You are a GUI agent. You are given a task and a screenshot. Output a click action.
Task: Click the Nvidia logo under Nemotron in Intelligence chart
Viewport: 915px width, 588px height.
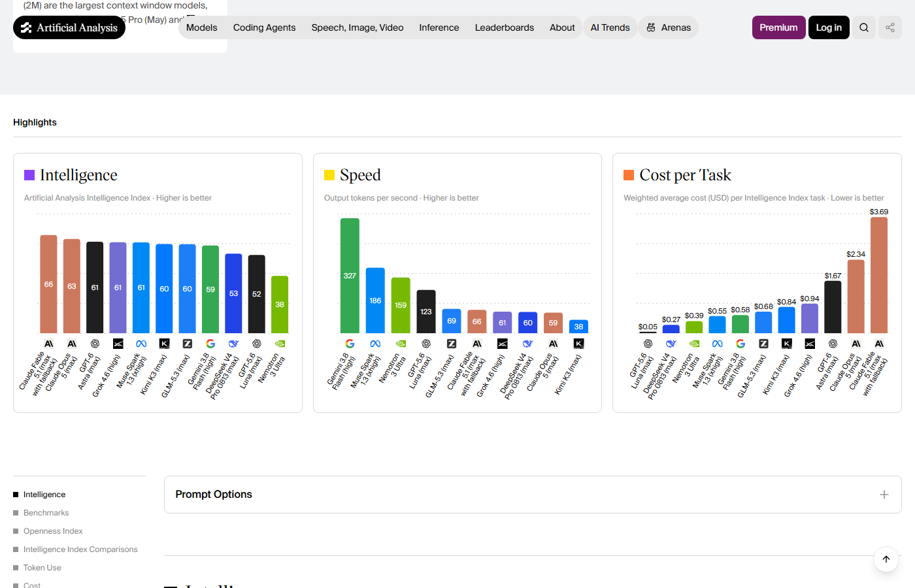point(280,344)
